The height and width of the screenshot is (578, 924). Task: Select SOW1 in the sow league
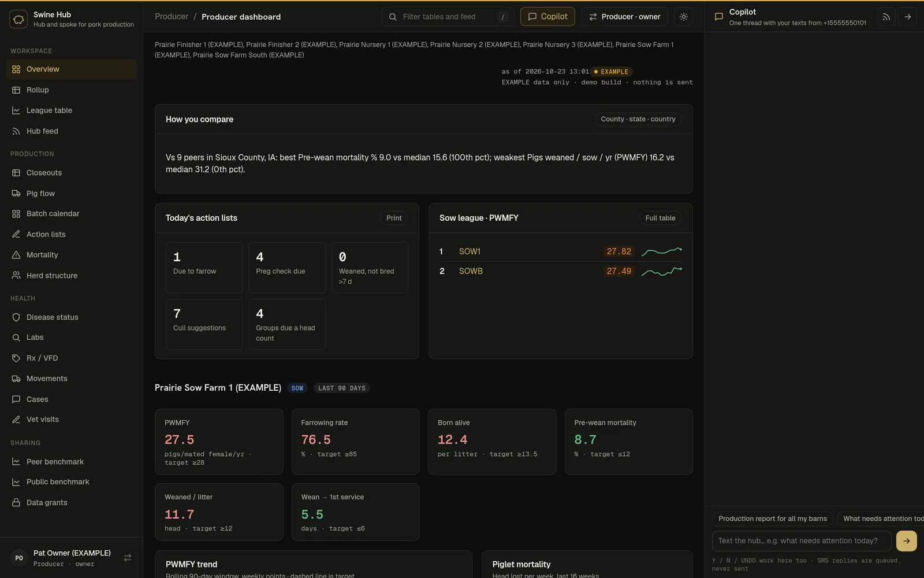point(470,251)
